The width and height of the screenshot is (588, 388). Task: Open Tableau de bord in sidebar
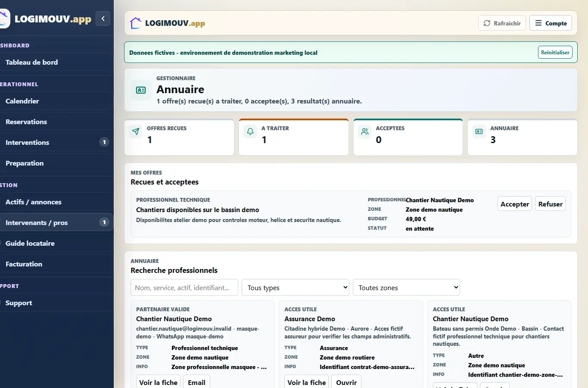point(56,62)
